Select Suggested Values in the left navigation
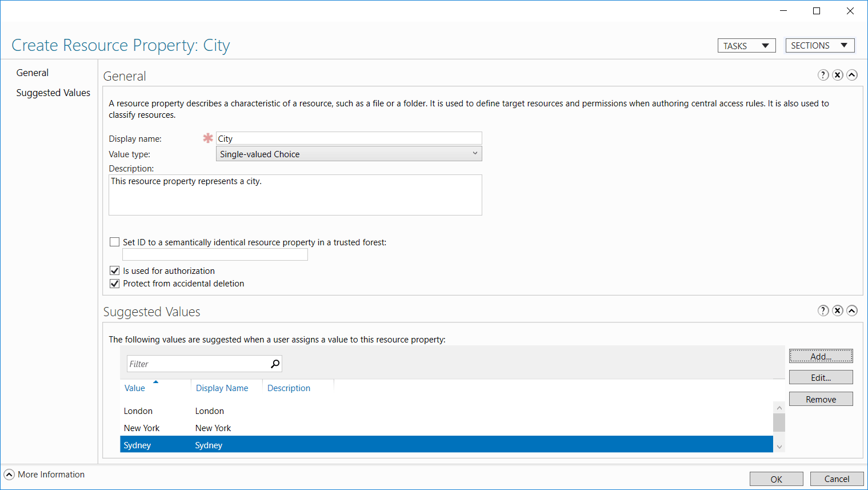The height and width of the screenshot is (490, 868). 53,92
